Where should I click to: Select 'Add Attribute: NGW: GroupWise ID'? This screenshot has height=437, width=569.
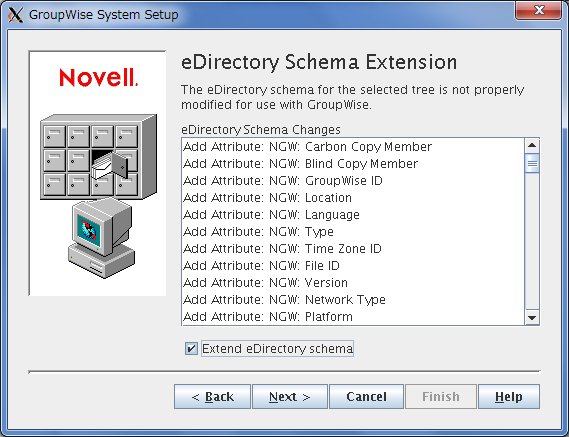(x=353, y=181)
